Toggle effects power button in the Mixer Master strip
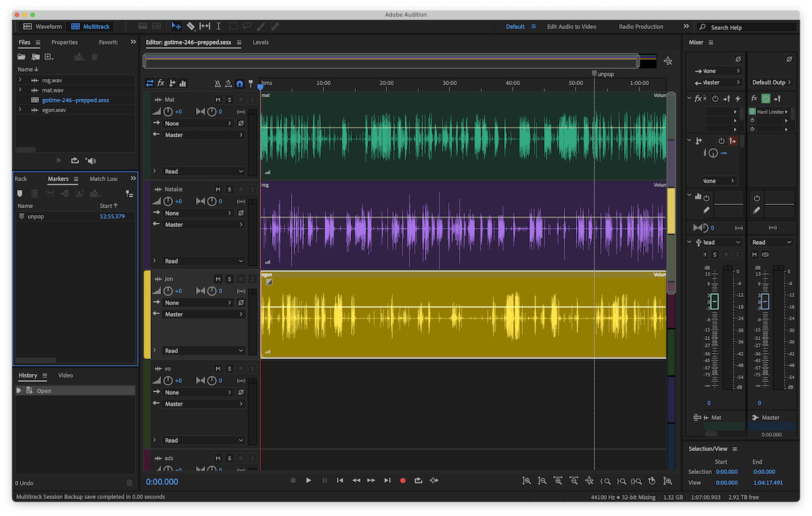Screen dimensions: 812x516 [x=765, y=99]
